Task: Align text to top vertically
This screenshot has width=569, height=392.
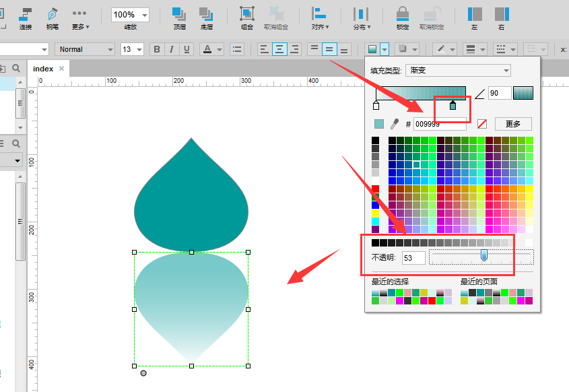Action: 314,49
